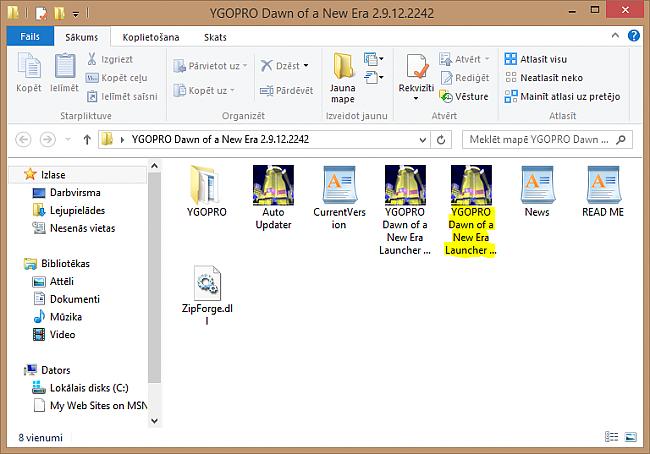Click the Kopēt (Copy) ribbon icon
Image resolution: width=650 pixels, height=454 pixels.
pyautogui.click(x=29, y=66)
